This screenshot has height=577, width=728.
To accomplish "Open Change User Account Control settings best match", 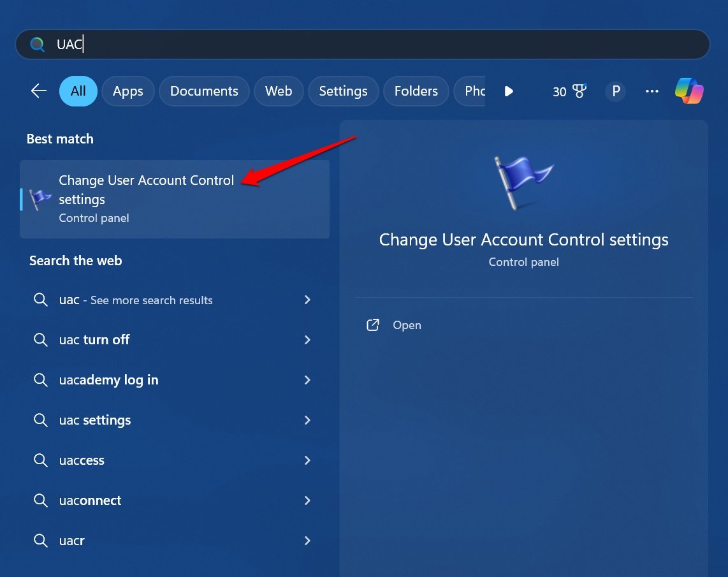I will point(175,199).
